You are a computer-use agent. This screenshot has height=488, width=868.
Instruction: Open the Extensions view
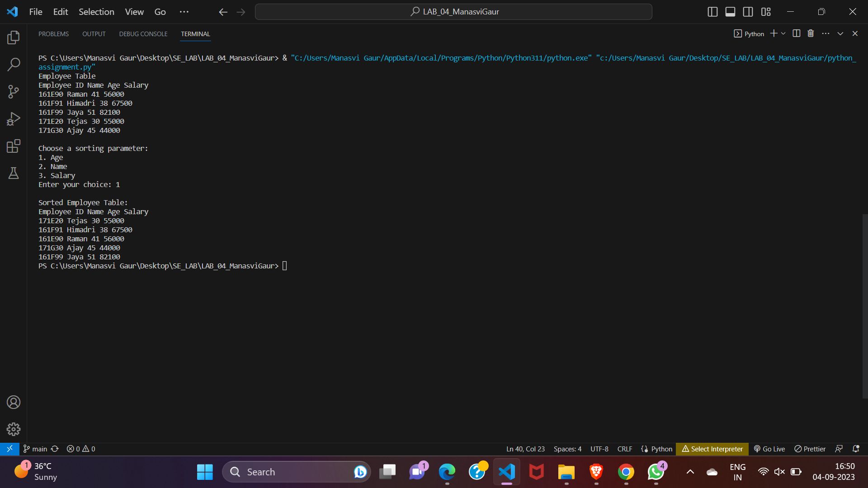(x=14, y=146)
